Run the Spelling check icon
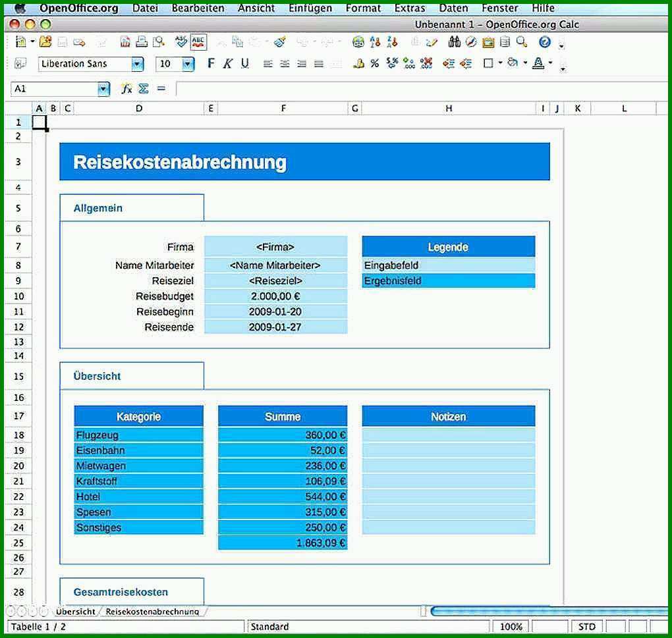This screenshot has height=638, width=672. pyautogui.click(x=181, y=41)
